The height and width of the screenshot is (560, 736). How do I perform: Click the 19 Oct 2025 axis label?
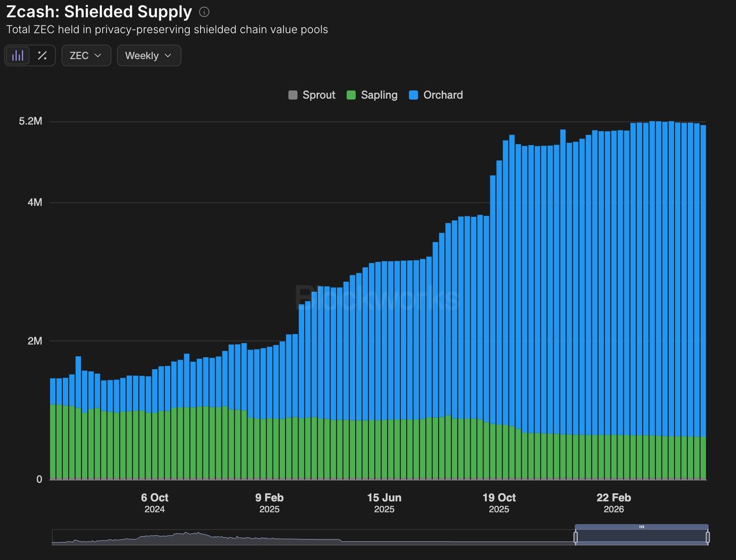[499, 503]
